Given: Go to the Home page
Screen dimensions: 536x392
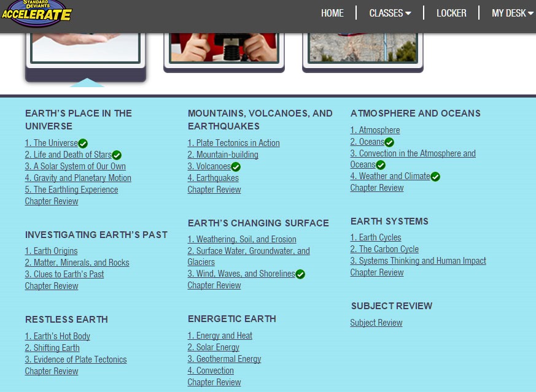Looking at the screenshot, I should click(x=332, y=13).
